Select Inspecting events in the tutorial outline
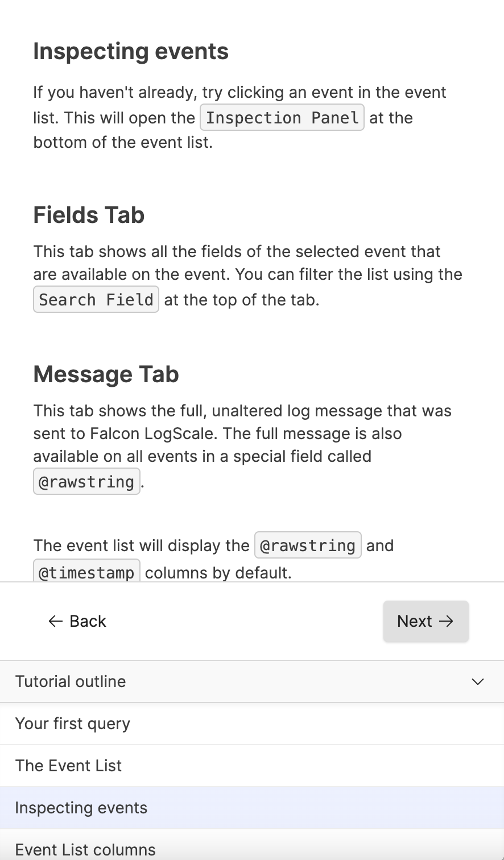504x860 pixels. pyautogui.click(x=81, y=808)
